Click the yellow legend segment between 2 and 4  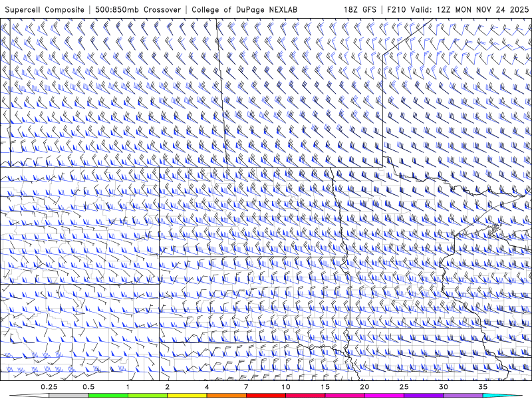187,396
